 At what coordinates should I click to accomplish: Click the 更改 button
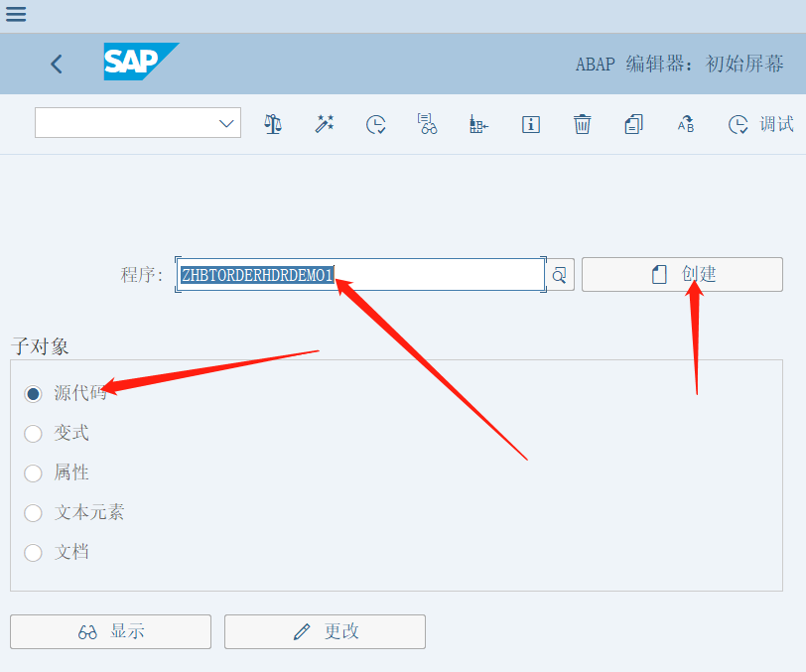pos(325,631)
